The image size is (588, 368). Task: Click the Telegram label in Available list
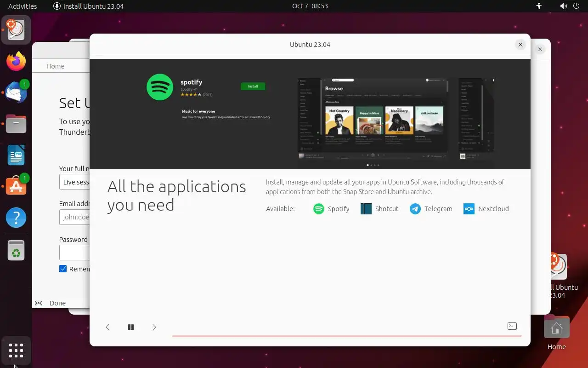point(438,209)
